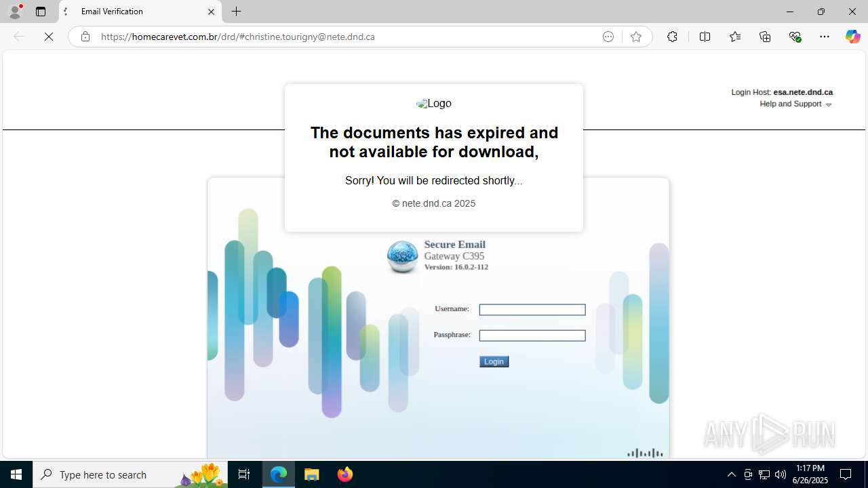
Task: Click the taskbar search box
Action: (x=130, y=474)
